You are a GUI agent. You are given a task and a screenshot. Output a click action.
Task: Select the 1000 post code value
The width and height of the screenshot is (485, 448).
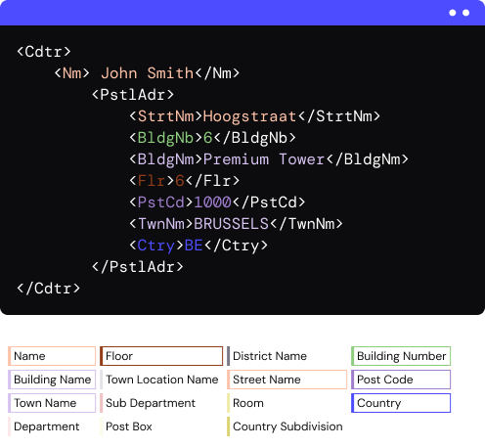point(212,202)
